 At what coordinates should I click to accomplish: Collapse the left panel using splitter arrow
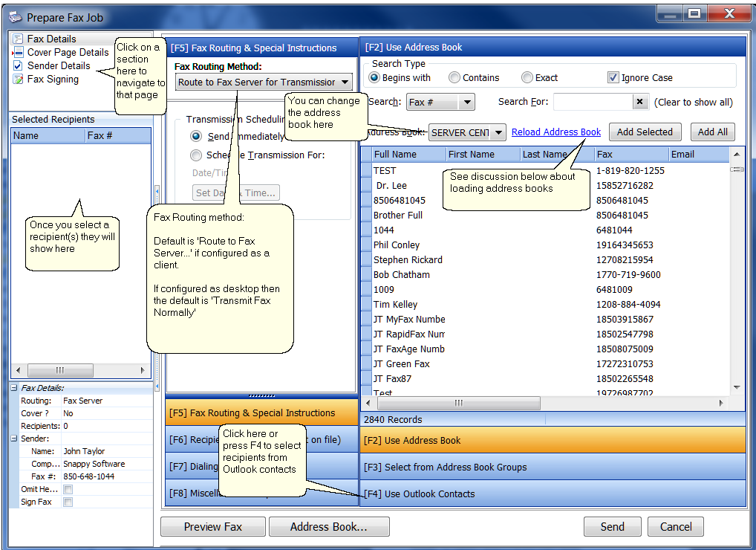click(x=157, y=191)
